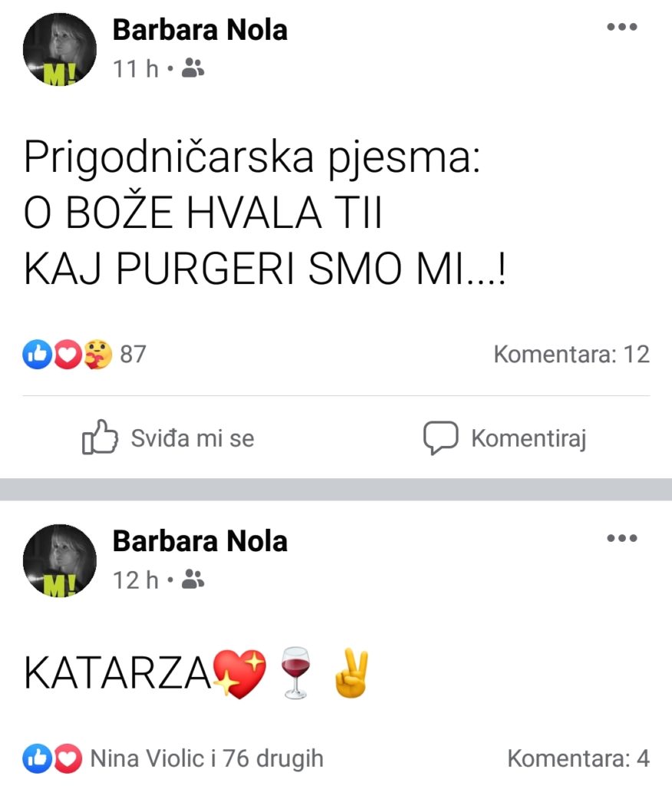Image resolution: width=672 pixels, height=786 pixels.
Task: Open Barbara Nola's profile picture on the first post
Action: click(60, 49)
